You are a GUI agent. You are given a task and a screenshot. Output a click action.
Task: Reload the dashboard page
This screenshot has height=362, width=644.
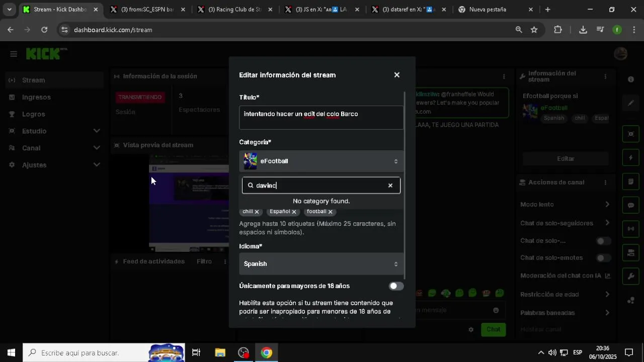click(x=44, y=30)
